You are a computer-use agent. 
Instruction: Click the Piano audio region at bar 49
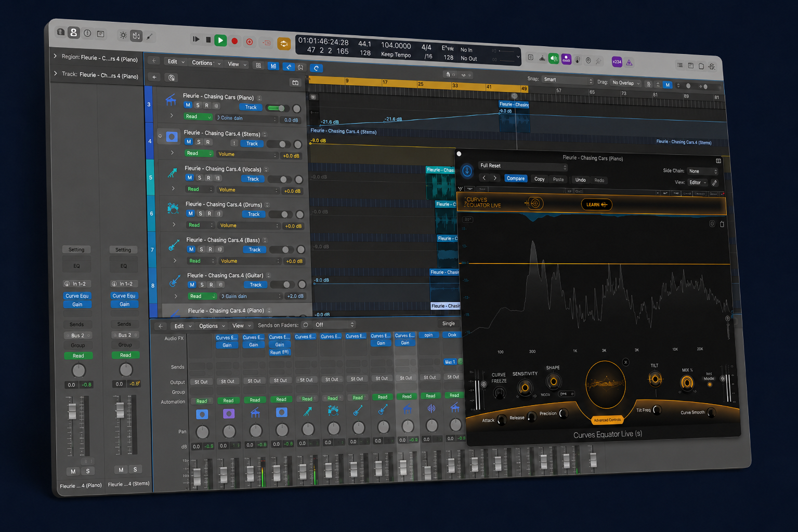(x=514, y=116)
